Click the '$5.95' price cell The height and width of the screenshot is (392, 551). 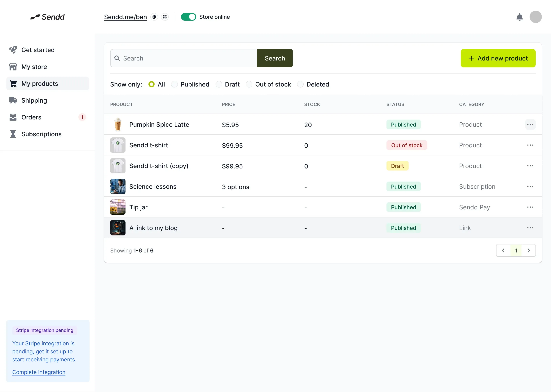(230, 125)
